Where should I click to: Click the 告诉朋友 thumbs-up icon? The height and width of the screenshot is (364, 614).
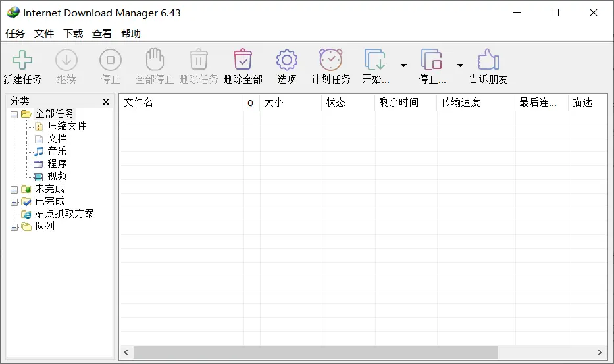[488, 59]
